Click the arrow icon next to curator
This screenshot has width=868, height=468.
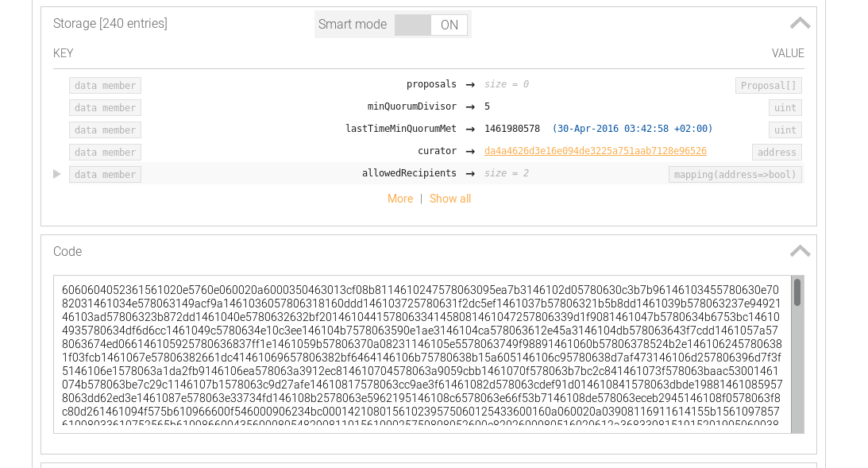pos(470,152)
